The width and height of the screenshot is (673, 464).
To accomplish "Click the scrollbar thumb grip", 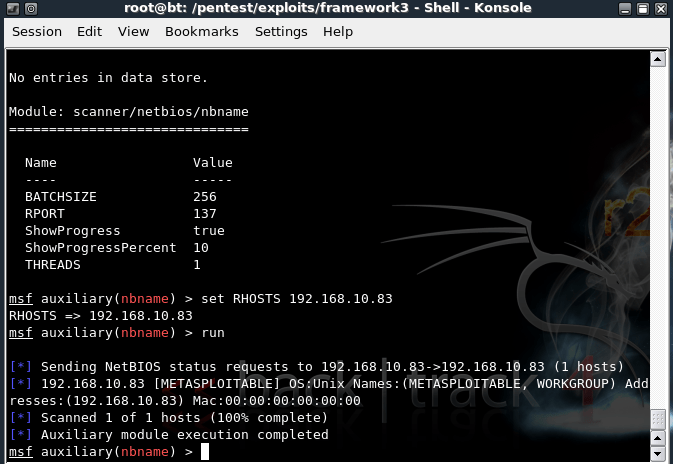I will pyautogui.click(x=658, y=419).
